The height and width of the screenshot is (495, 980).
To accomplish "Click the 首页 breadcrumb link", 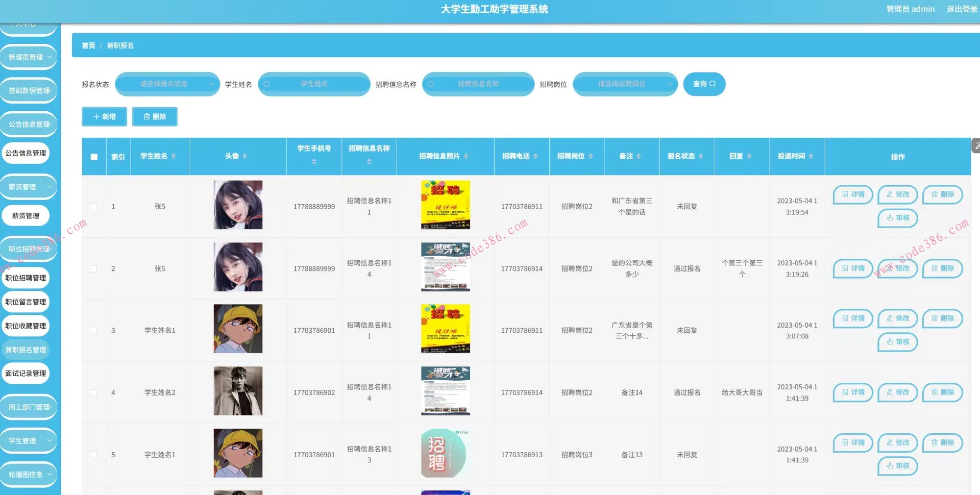I will pyautogui.click(x=88, y=45).
